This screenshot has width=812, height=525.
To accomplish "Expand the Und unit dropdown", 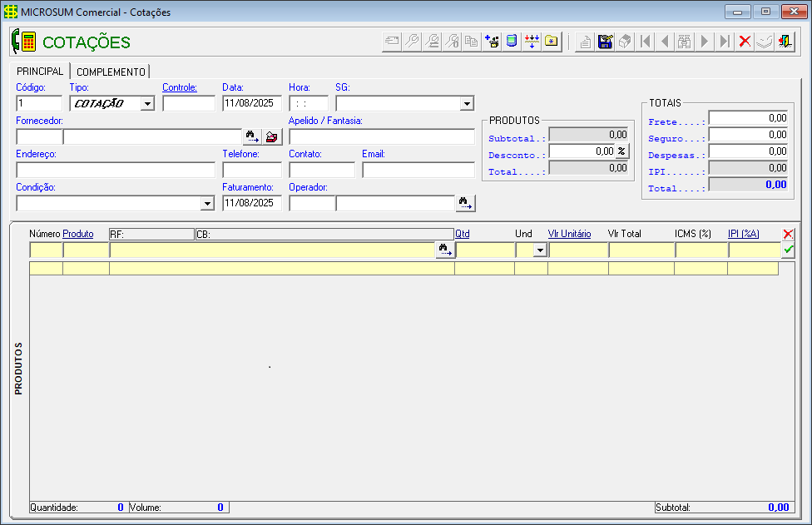I will pos(539,250).
